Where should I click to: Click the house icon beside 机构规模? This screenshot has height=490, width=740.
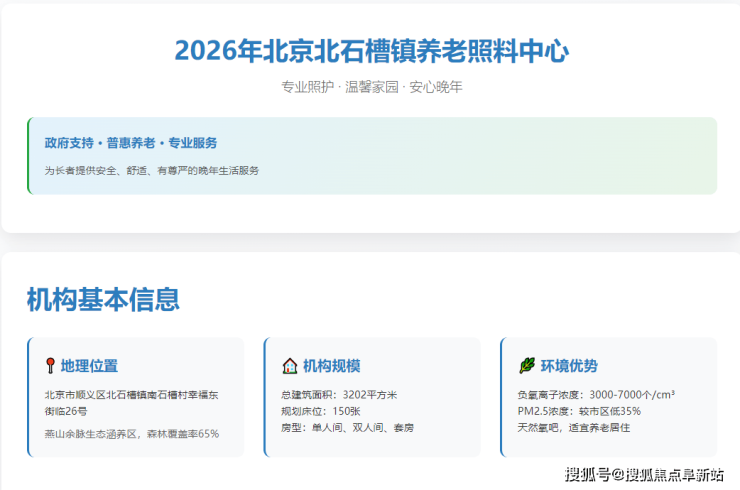click(x=289, y=366)
